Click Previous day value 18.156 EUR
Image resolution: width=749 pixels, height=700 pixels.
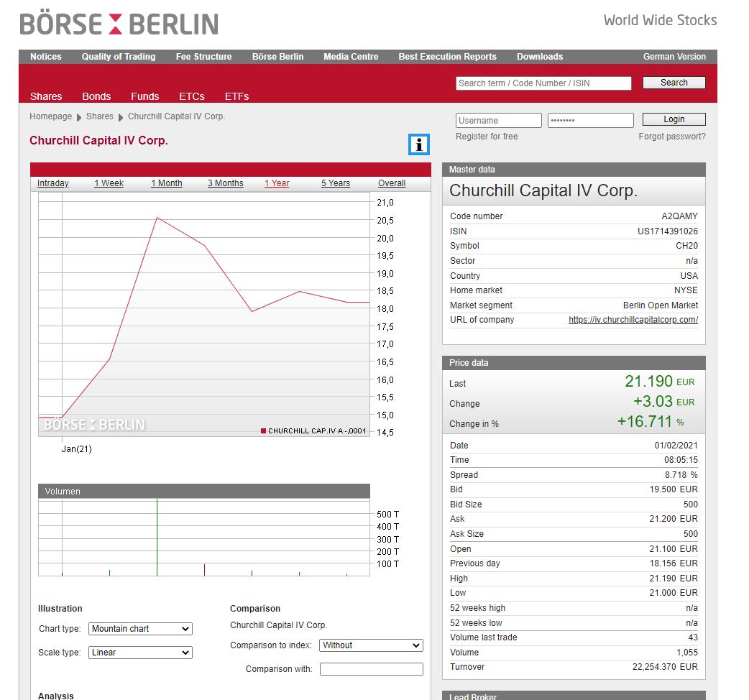674,563
